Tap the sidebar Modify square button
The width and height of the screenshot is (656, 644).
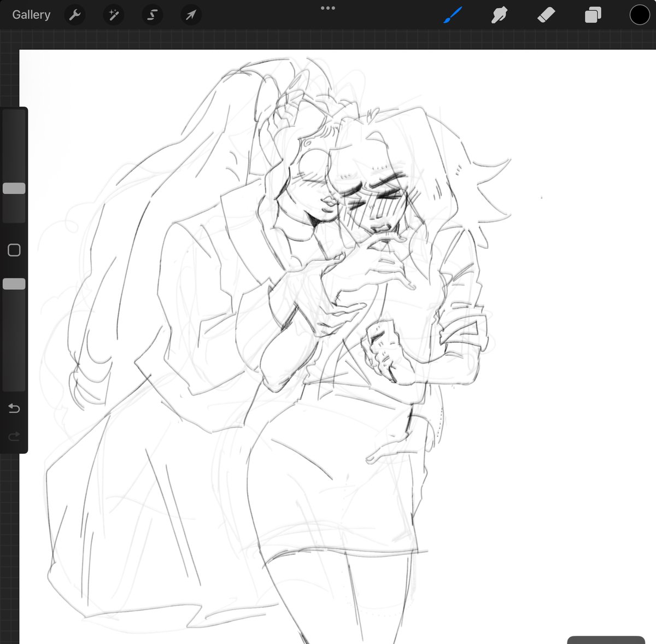(14, 250)
